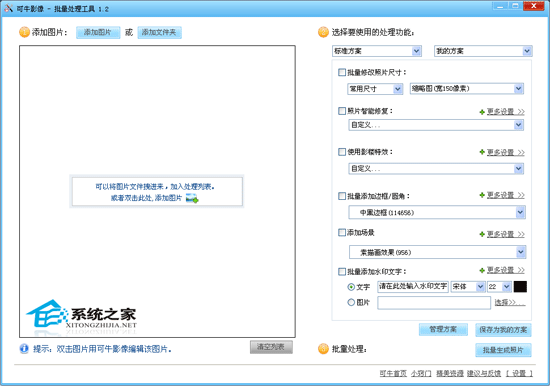550x386 pixels.
Task: Click the watermark text input field
Action: click(x=413, y=287)
